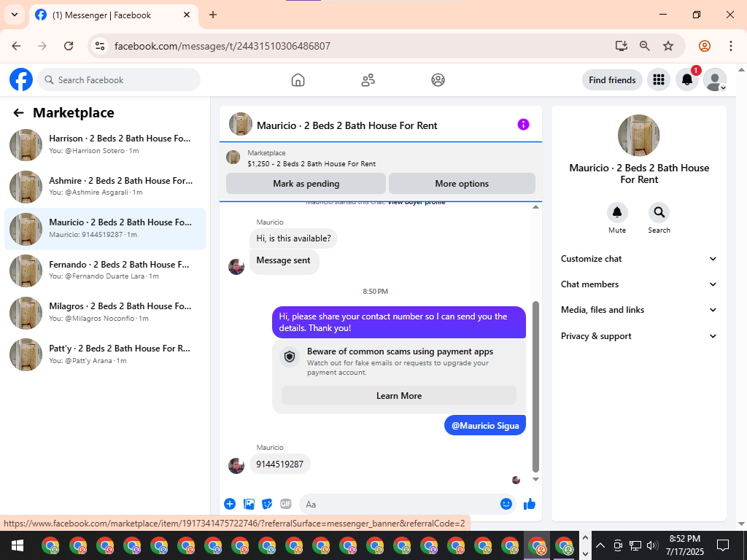This screenshot has height=560, width=747.
Task: Expand Privacy & support section
Action: coord(639,336)
